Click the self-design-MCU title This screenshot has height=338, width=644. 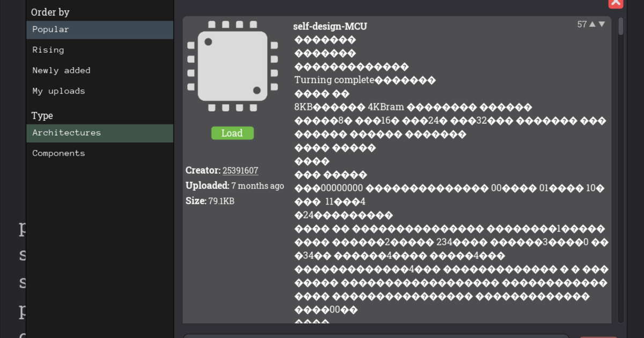330,26
